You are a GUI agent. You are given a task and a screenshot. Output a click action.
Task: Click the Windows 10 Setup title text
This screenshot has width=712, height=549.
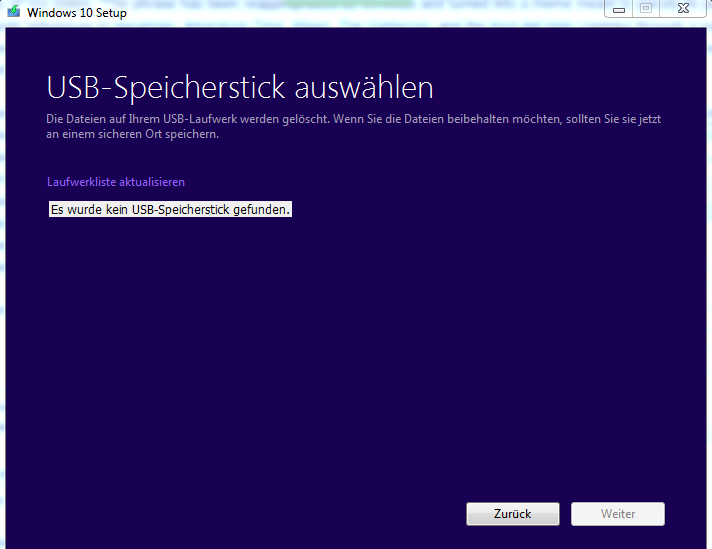(77, 13)
